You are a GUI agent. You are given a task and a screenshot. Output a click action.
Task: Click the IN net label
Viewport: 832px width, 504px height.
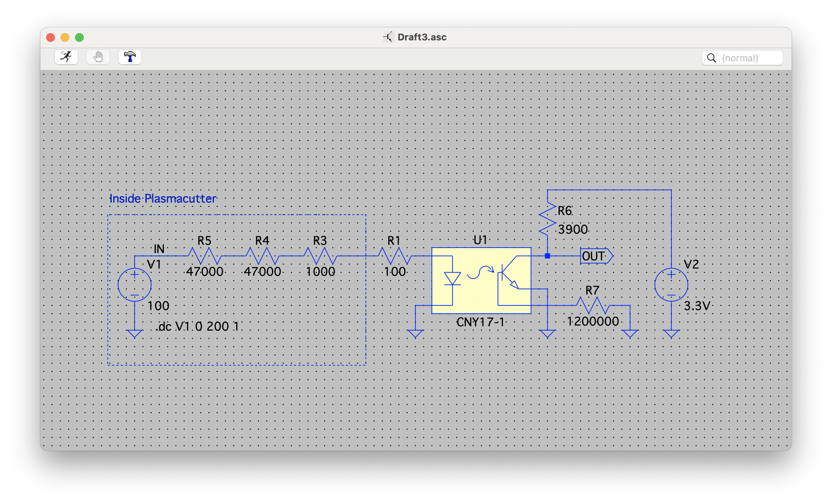pyautogui.click(x=159, y=249)
